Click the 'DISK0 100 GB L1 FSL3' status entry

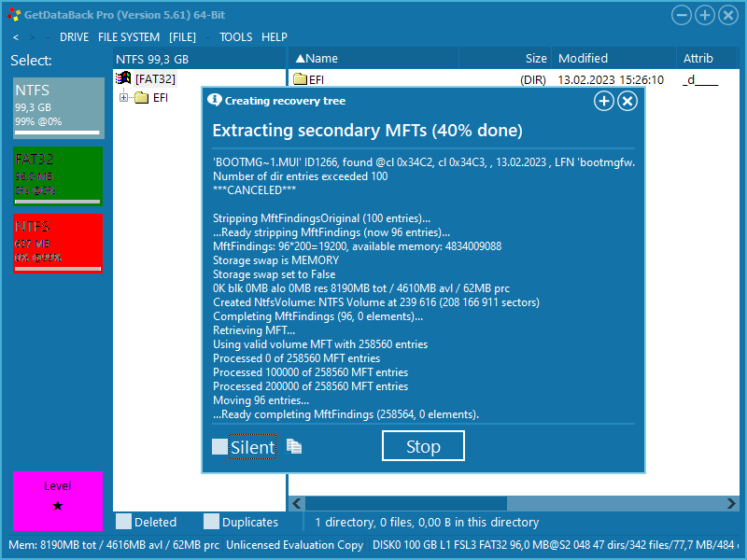554,545
